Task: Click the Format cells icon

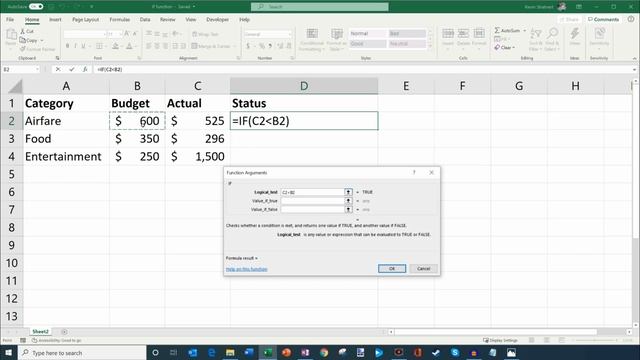Action: tap(479, 33)
